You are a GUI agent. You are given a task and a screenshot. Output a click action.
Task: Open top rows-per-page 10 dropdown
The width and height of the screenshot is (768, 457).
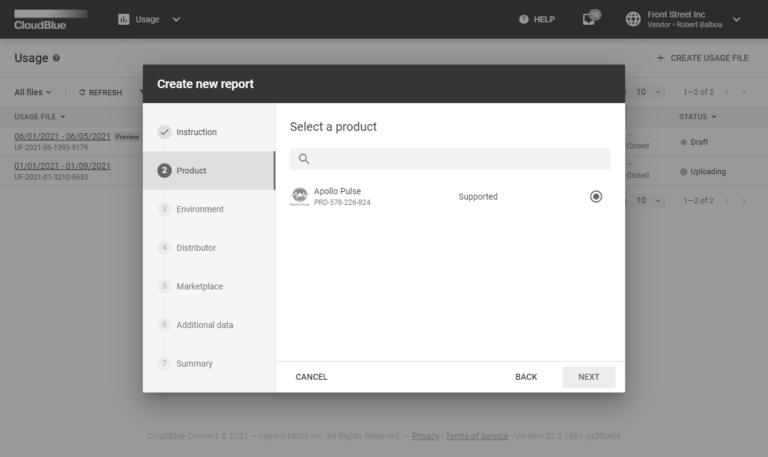[x=648, y=92]
